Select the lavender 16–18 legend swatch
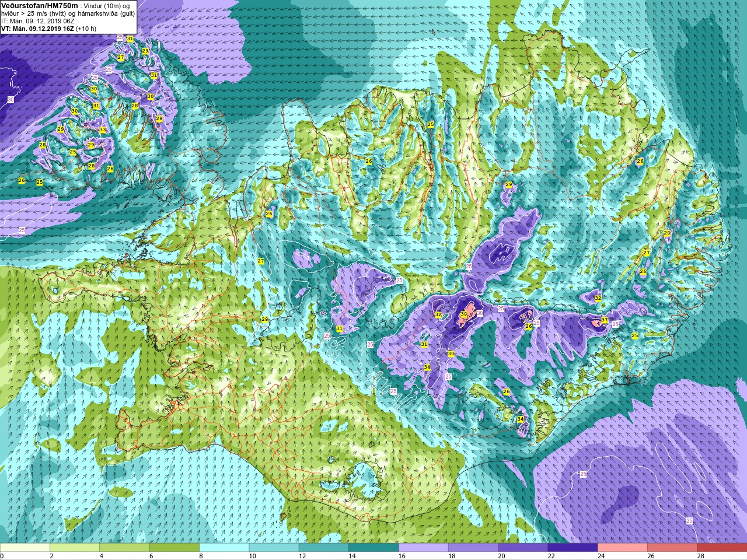Screen dimensions: 747x560 (x=423, y=548)
